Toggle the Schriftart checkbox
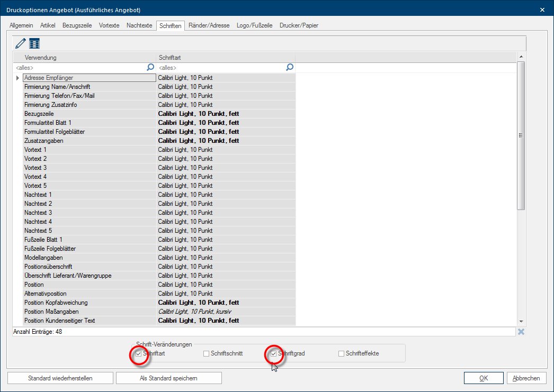Screen dimensions: 554x392 [139, 353]
